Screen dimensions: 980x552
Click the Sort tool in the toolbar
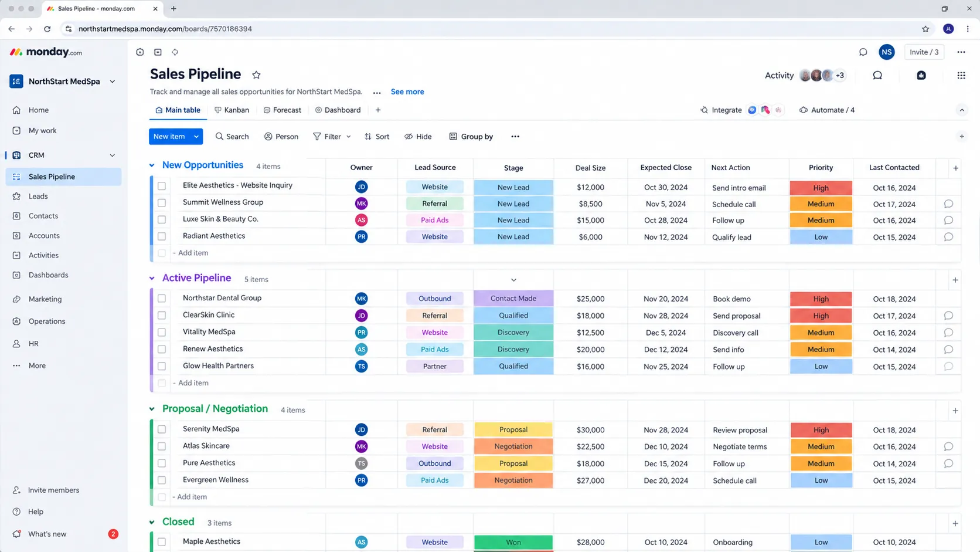pyautogui.click(x=377, y=136)
